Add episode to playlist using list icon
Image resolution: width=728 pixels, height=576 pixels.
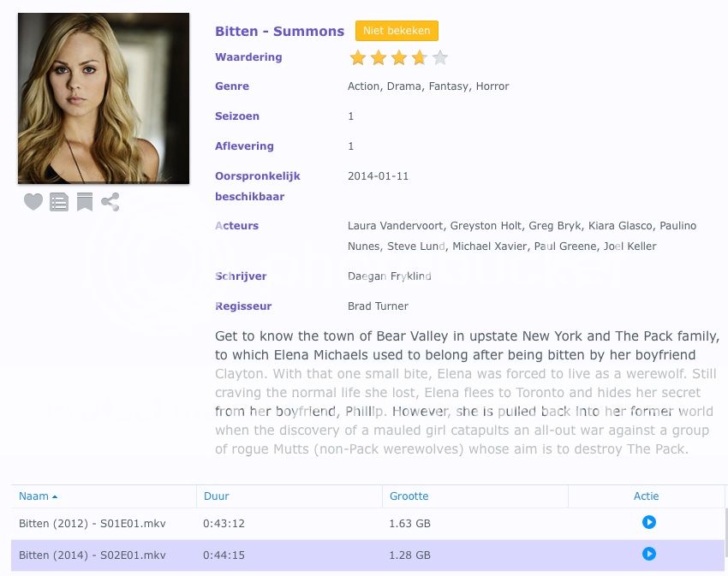coord(58,202)
